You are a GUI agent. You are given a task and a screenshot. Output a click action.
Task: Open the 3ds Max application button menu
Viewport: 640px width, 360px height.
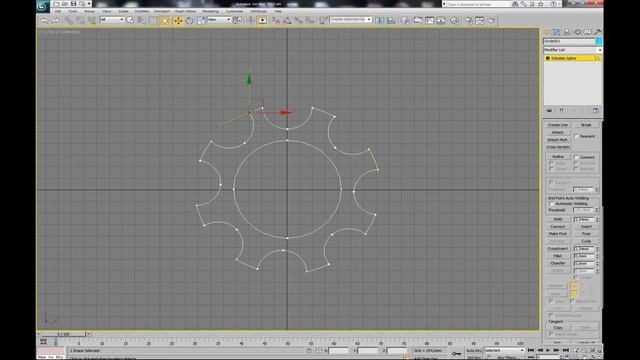pyautogui.click(x=42, y=6)
